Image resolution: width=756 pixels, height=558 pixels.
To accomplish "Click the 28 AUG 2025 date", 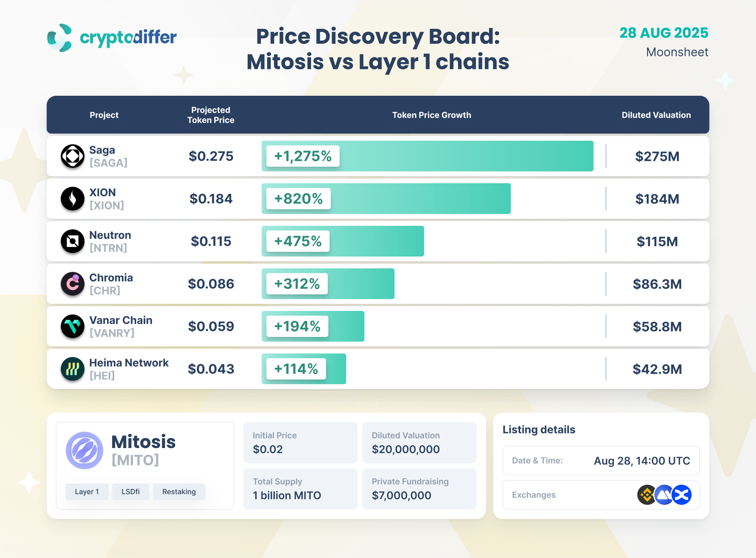I will click(664, 33).
